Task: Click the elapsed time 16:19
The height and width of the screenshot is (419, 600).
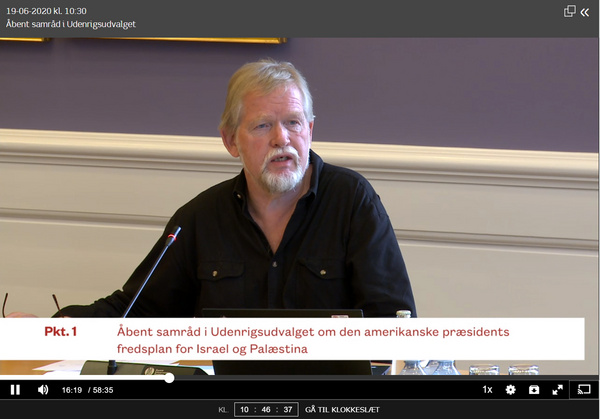Action: click(x=72, y=390)
